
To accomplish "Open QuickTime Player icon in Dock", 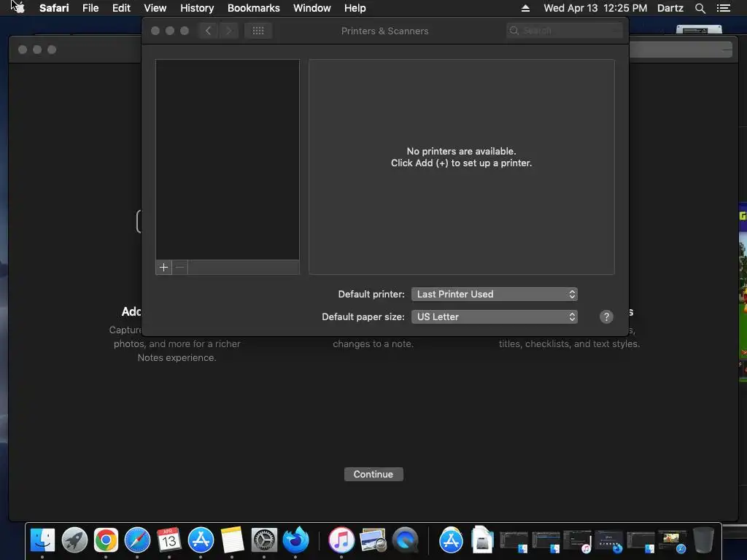I will (x=405, y=540).
